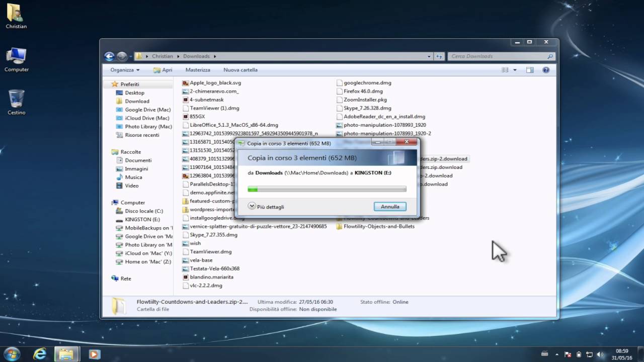Open Home on 'Mac' (Z:) drive
This screenshot has height=362, width=644.
(x=144, y=262)
